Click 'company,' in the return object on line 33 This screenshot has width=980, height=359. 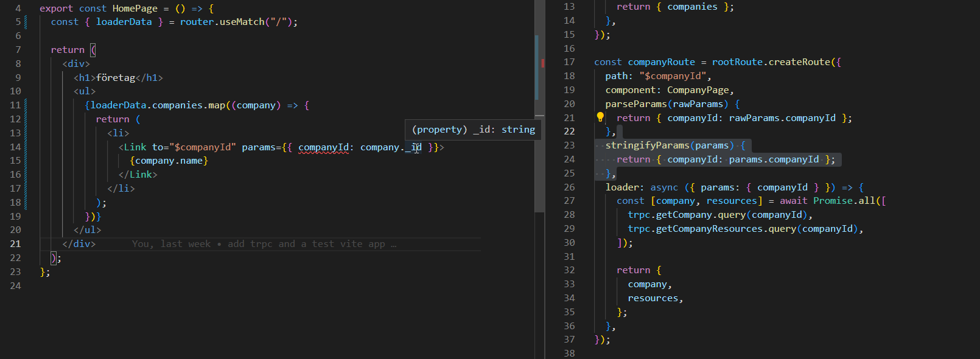pos(650,284)
